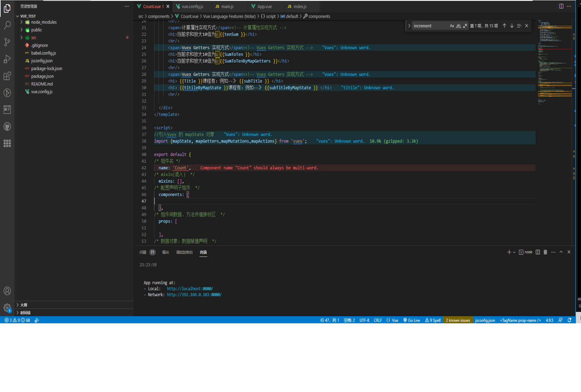
Task: Select the Terminal tab
Action: click(203, 252)
